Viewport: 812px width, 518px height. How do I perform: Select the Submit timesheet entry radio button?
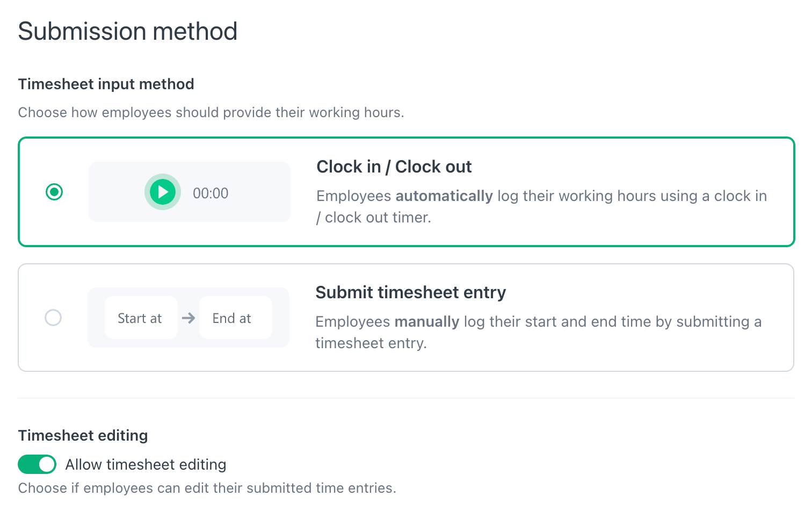pyautogui.click(x=53, y=318)
